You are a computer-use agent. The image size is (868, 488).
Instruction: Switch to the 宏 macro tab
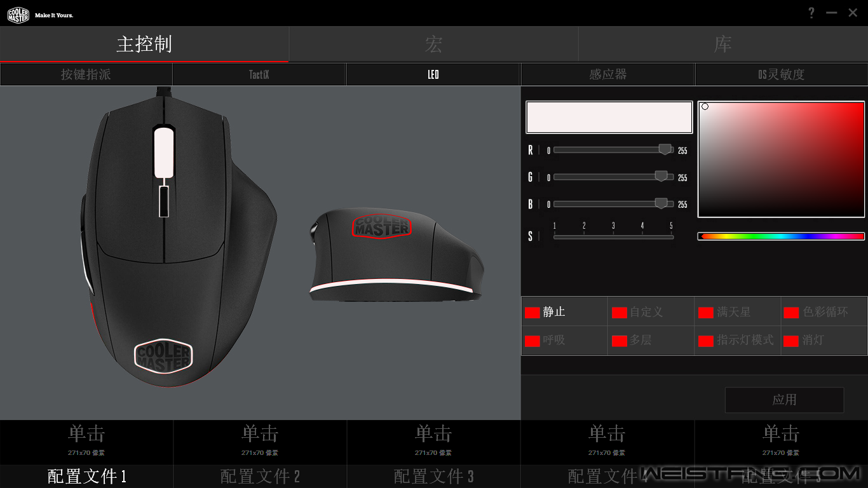(433, 44)
